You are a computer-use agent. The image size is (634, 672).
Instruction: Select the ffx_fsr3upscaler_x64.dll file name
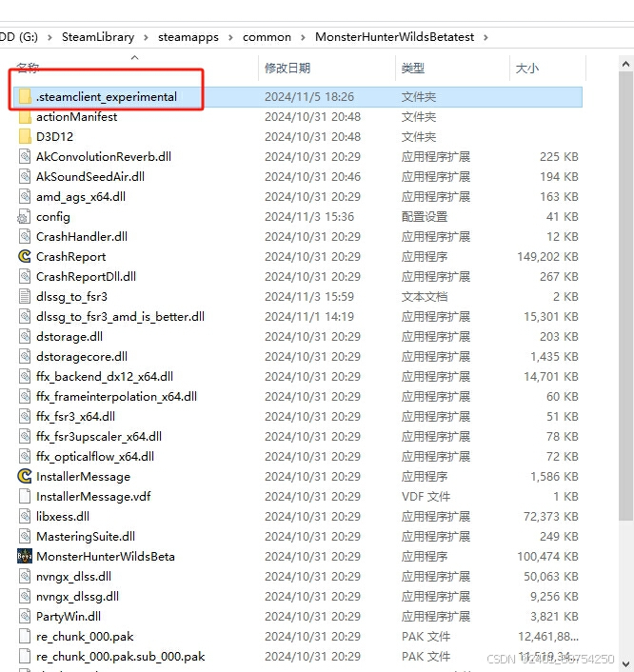[x=99, y=437]
